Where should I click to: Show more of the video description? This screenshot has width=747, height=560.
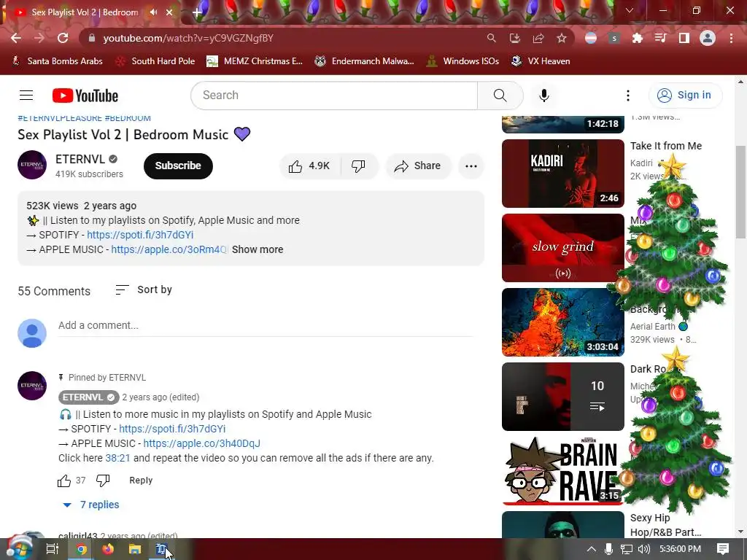coord(258,249)
